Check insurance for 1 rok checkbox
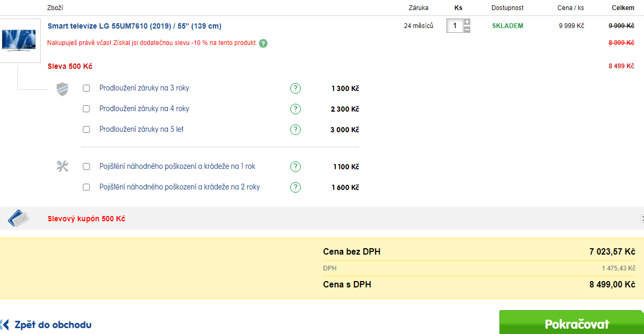The image size is (644, 334). (x=86, y=167)
